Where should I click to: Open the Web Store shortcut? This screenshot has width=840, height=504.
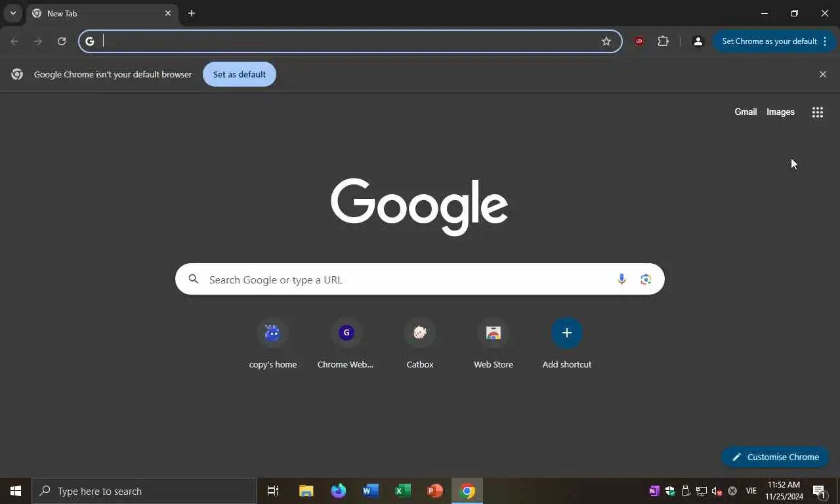(x=493, y=344)
